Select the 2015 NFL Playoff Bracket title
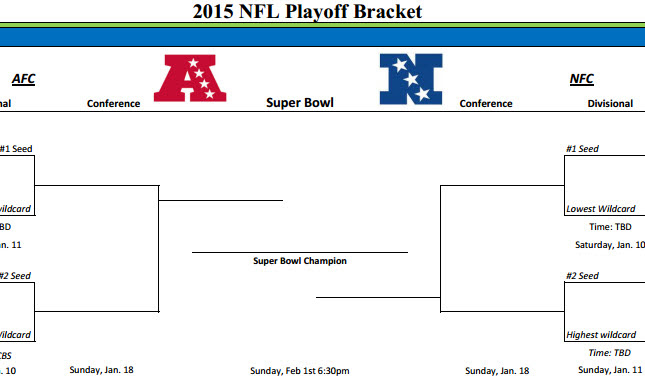Screen dimensions: 645x391 click(x=307, y=11)
